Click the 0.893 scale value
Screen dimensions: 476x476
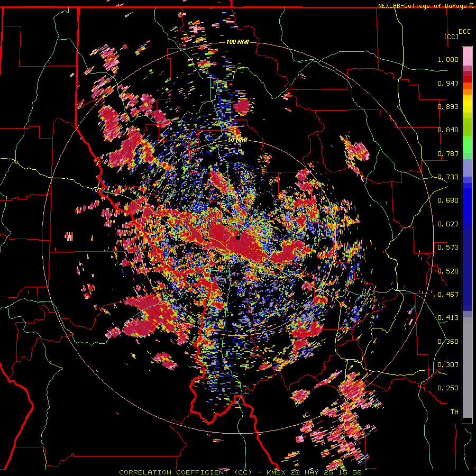pyautogui.click(x=448, y=106)
